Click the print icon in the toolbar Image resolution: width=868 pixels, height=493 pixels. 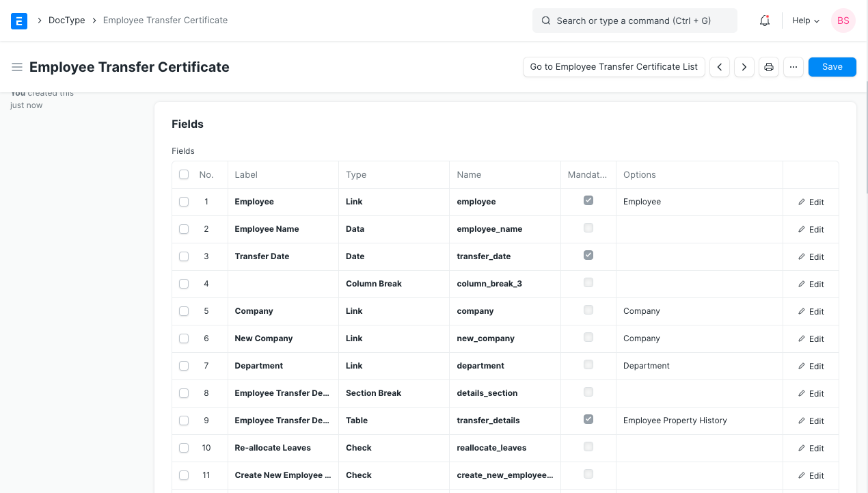pos(768,66)
